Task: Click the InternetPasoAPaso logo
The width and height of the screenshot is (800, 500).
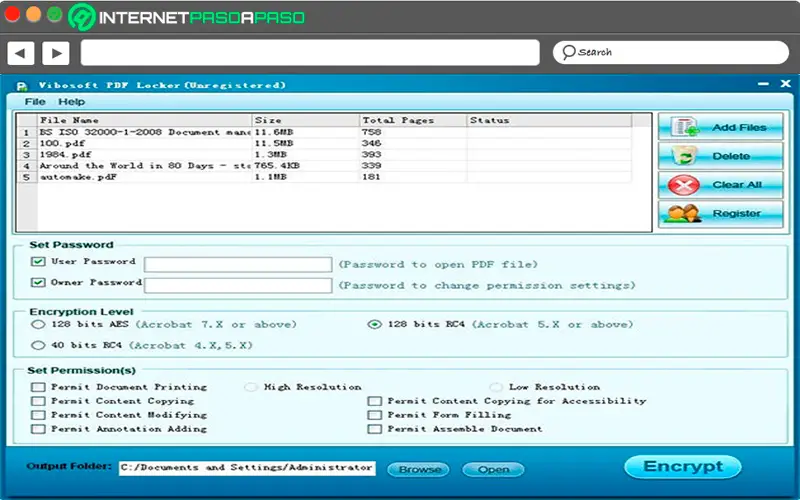Action: click(x=187, y=17)
